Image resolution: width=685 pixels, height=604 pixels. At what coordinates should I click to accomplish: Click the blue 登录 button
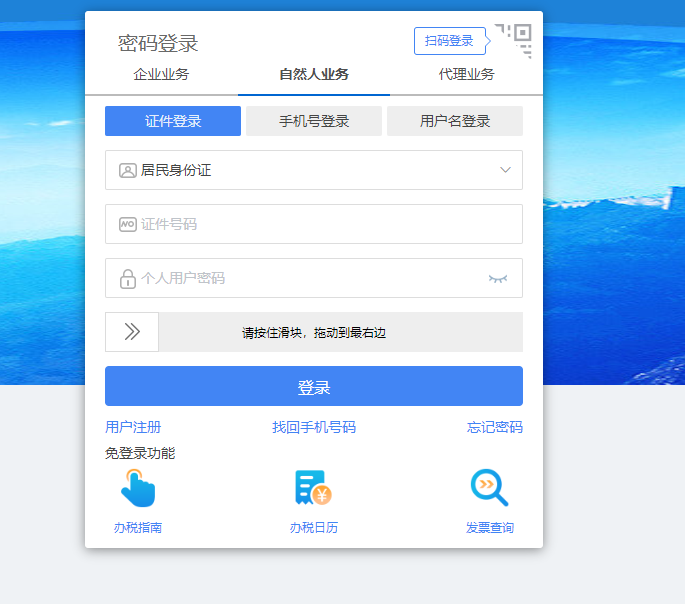(x=314, y=386)
